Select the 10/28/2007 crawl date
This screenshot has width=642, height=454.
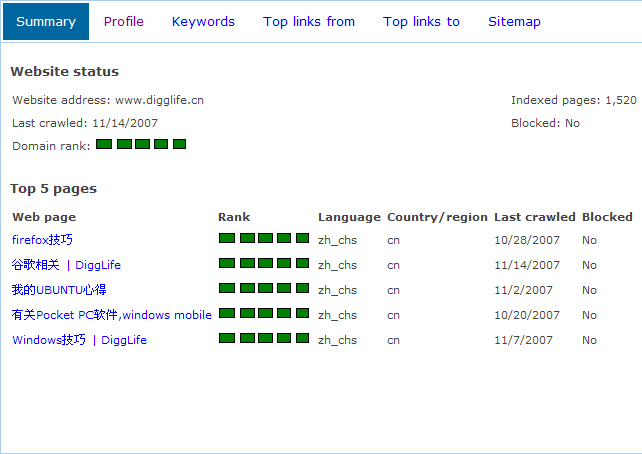(527, 240)
